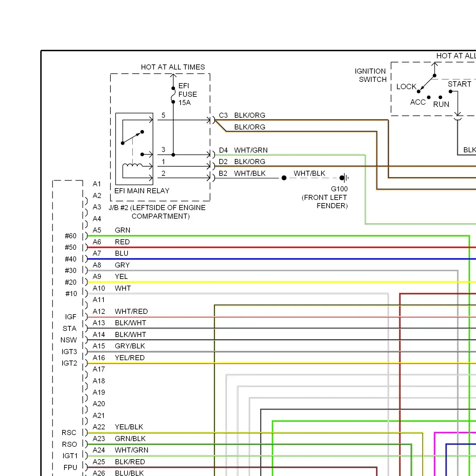Select the ACC position label
476x476 pixels.
point(418,102)
